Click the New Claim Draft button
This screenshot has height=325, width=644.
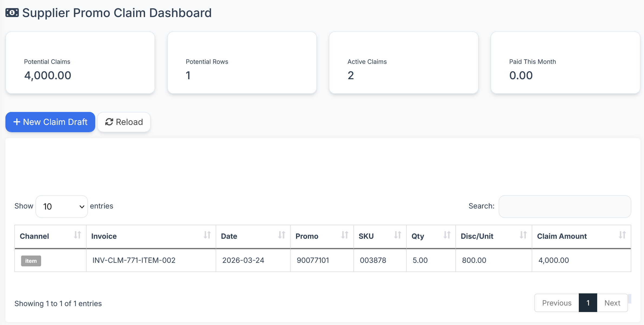[50, 122]
